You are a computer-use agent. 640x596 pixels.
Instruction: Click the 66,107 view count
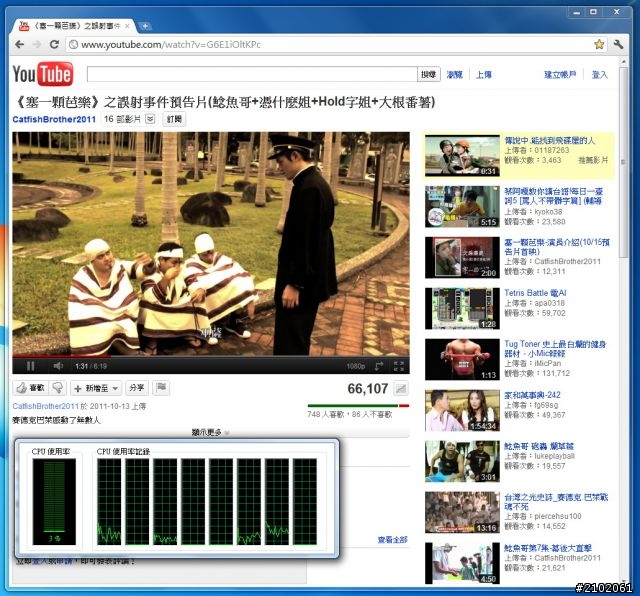[367, 389]
